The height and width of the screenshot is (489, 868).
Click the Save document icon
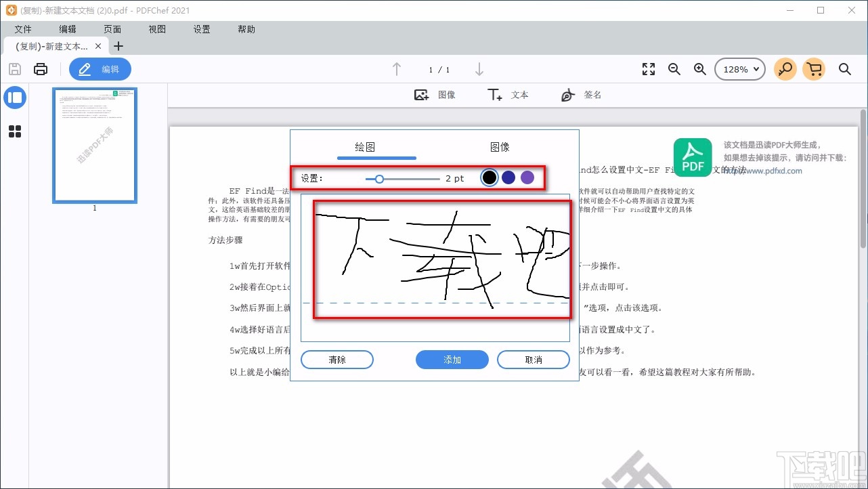(14, 68)
